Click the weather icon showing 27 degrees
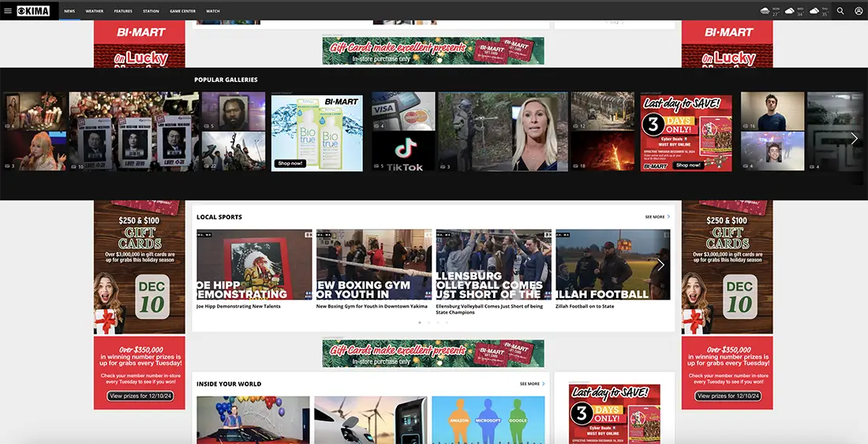868x444 pixels. click(x=765, y=10)
